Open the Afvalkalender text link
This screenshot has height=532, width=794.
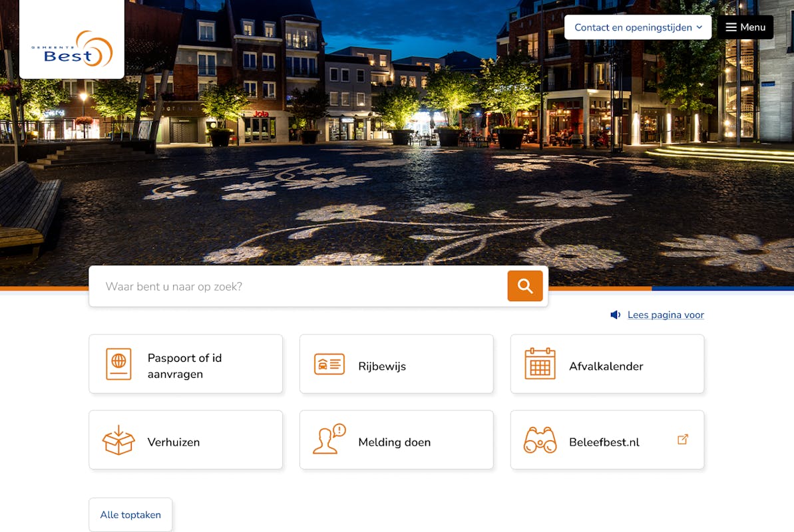coord(606,366)
